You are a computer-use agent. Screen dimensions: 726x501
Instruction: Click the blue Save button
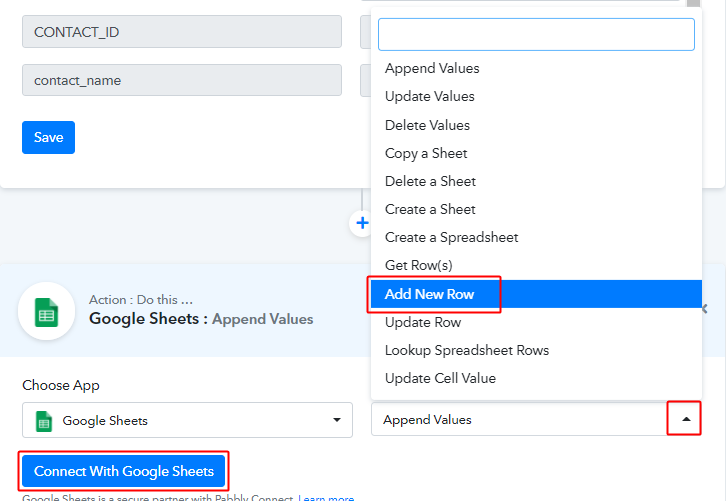[x=48, y=138]
